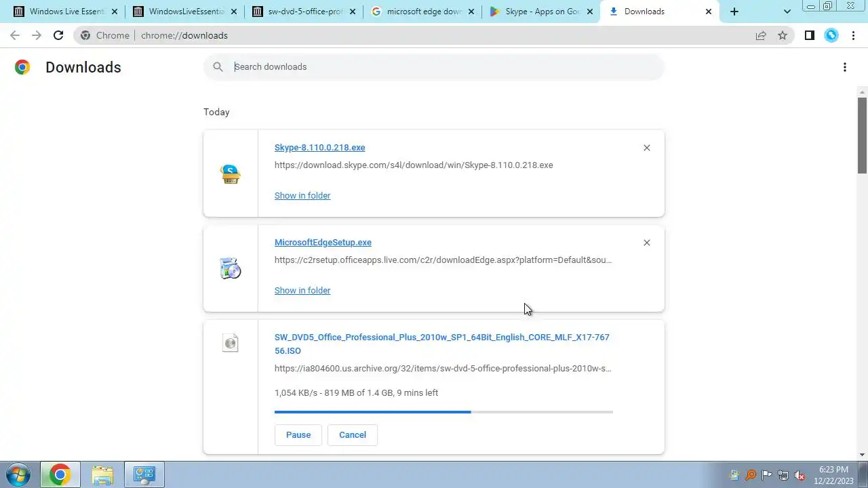Image resolution: width=868 pixels, height=488 pixels.
Task: Click the Search downloads field
Action: click(x=434, y=67)
